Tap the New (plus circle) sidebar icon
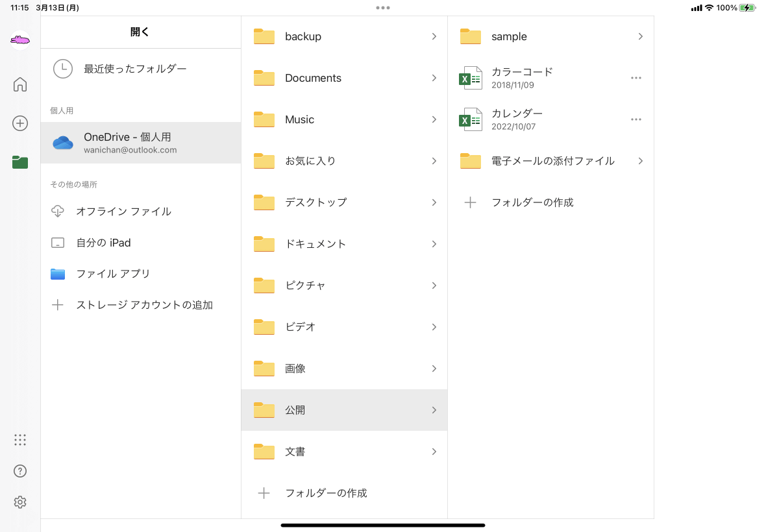Screen dimensions: 766x532 click(x=20, y=123)
